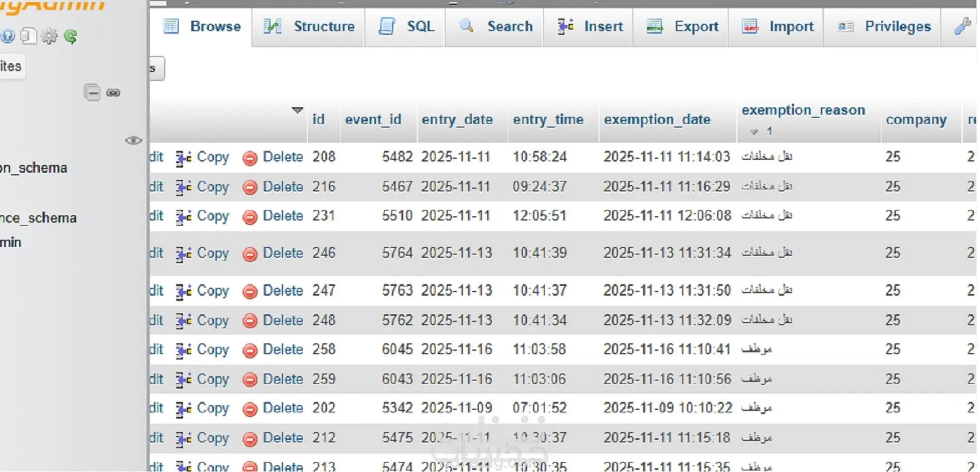Click the Copy icon in row 259
Viewport: 980px width, 472px height.
tap(183, 380)
